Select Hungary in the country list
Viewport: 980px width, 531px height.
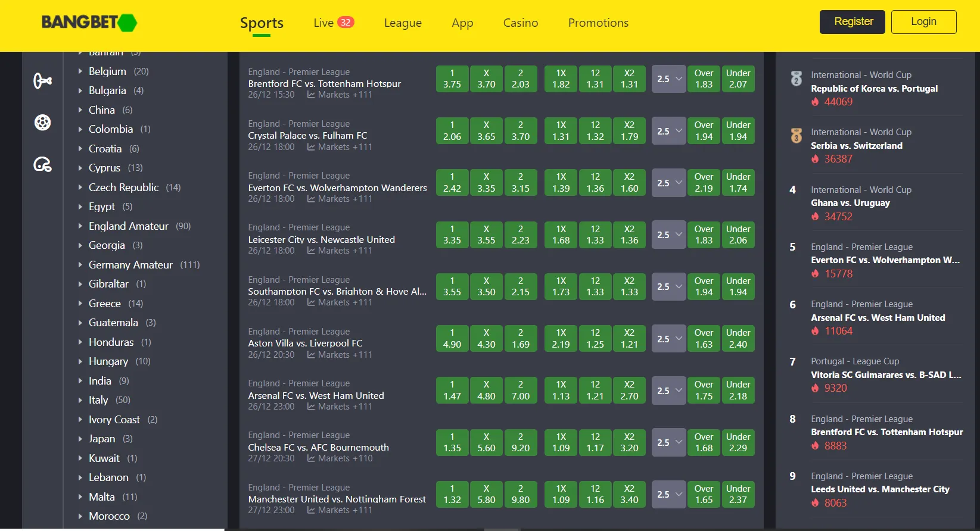click(108, 361)
